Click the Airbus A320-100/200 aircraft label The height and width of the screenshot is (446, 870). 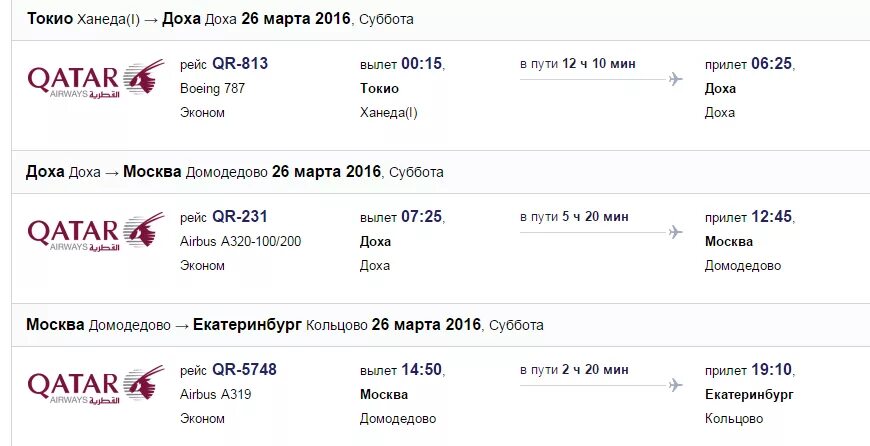[x=240, y=241]
